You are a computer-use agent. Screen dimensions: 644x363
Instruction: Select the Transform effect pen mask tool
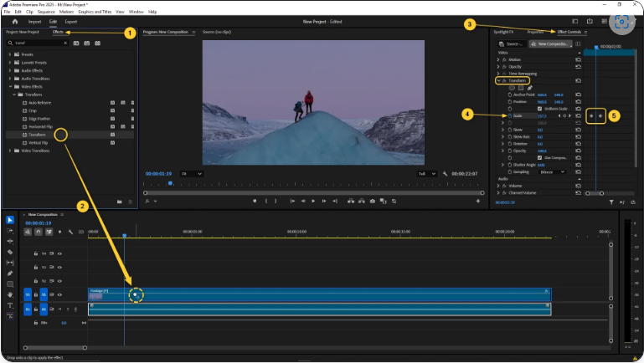[529, 88]
